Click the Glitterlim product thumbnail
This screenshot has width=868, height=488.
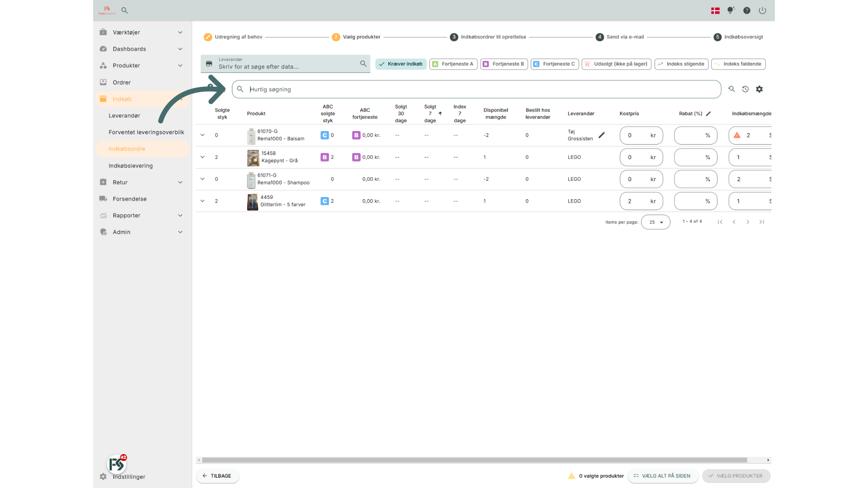252,202
